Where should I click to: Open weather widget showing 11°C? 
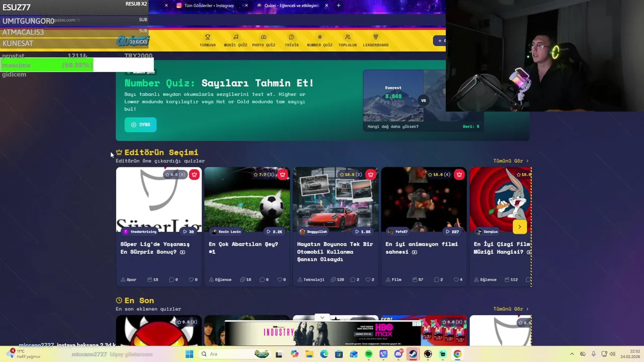pyautogui.click(x=24, y=354)
